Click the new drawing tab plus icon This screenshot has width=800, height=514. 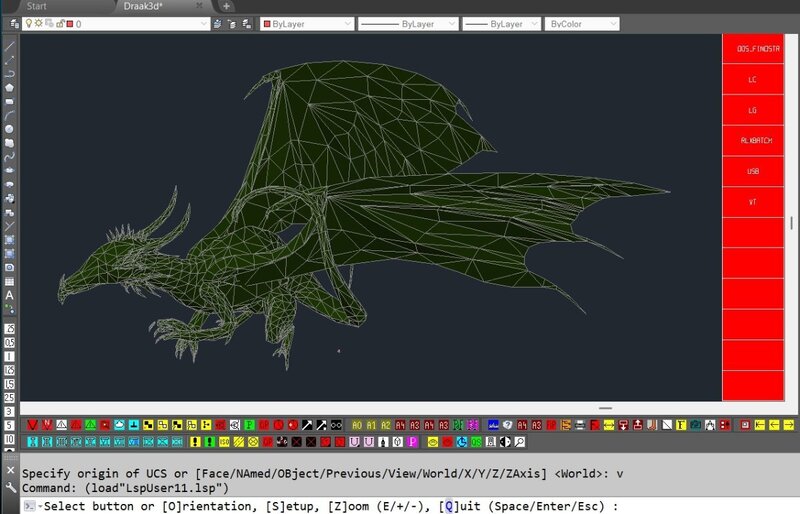[x=227, y=6]
